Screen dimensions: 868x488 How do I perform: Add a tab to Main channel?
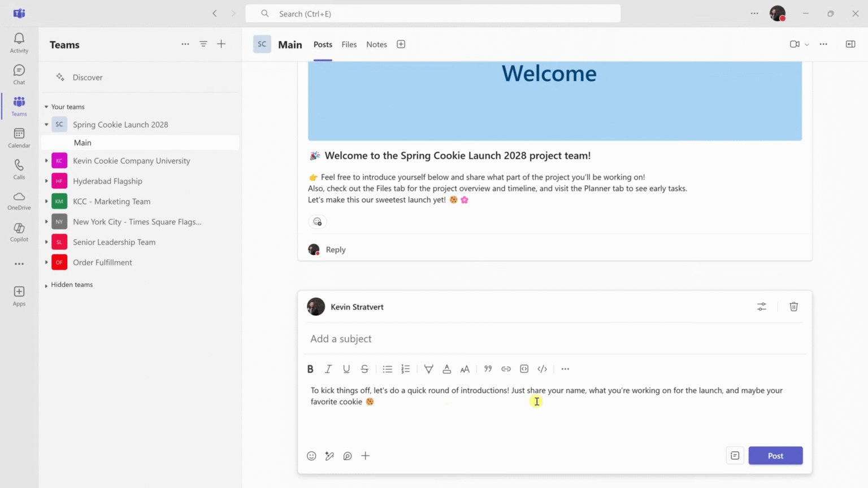pyautogui.click(x=401, y=44)
